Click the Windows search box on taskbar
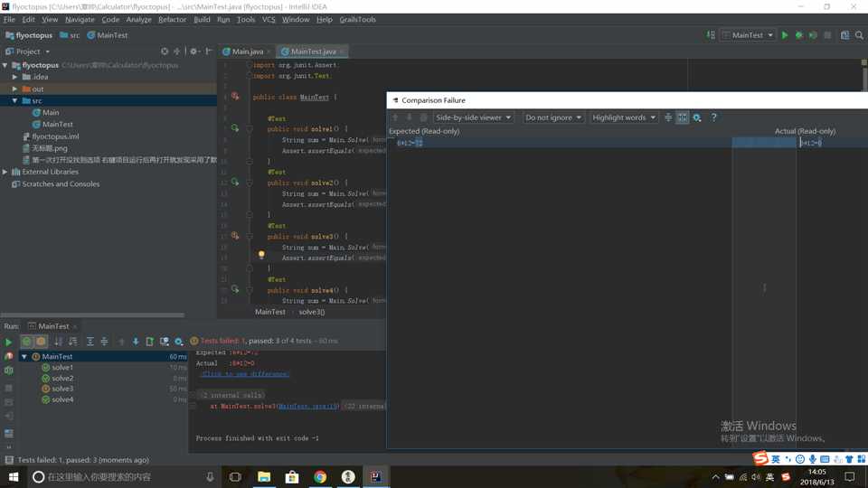 coord(123,477)
